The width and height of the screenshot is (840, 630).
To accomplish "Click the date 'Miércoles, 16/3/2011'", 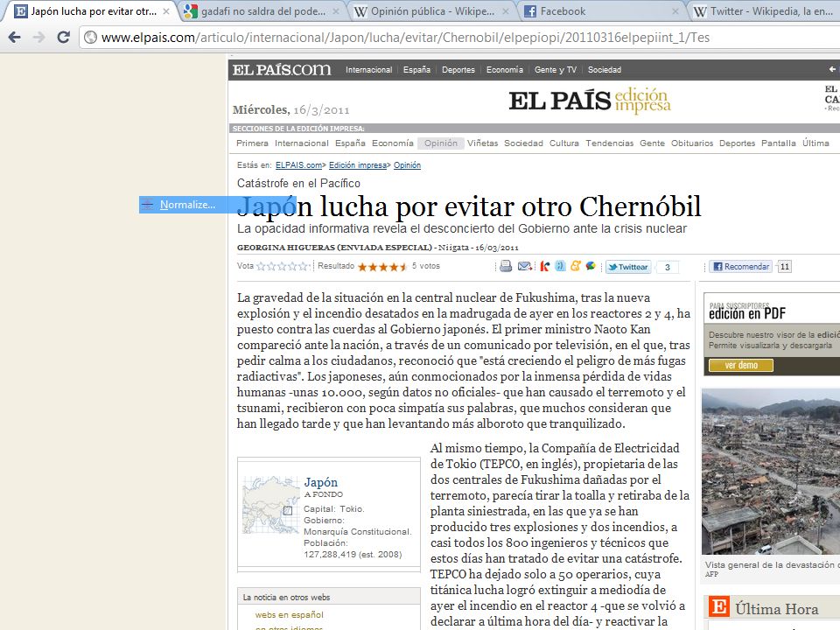I will point(290,110).
